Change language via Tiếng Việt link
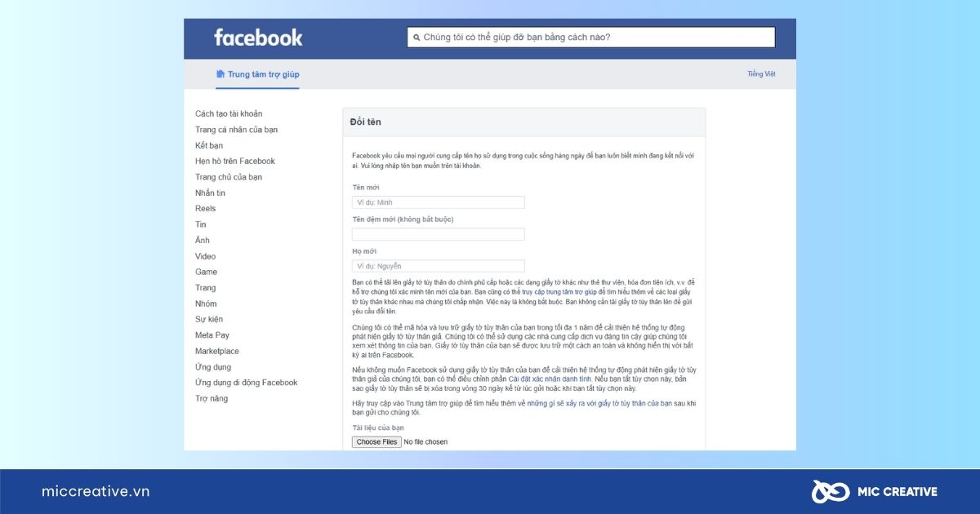The width and height of the screenshot is (980, 514). click(761, 74)
